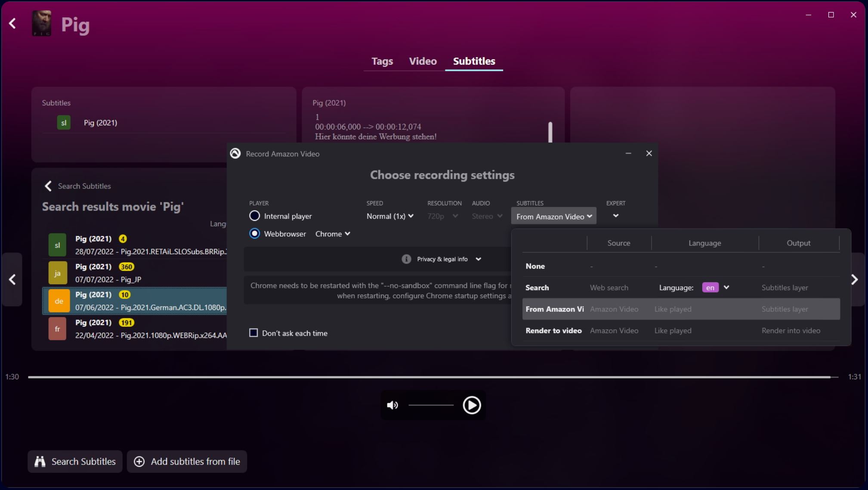Screen dimensions: 868x490
Task: Open the Chrome browser dropdown
Action: pyautogui.click(x=333, y=234)
